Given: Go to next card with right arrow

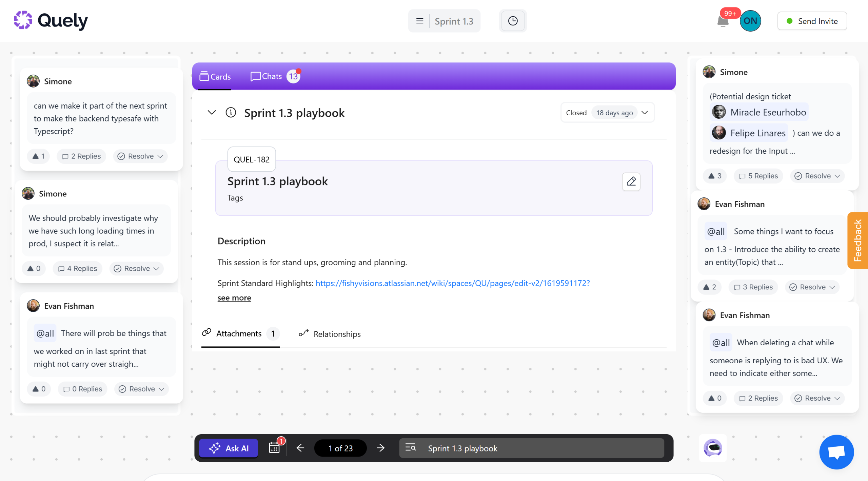Looking at the screenshot, I should point(380,448).
